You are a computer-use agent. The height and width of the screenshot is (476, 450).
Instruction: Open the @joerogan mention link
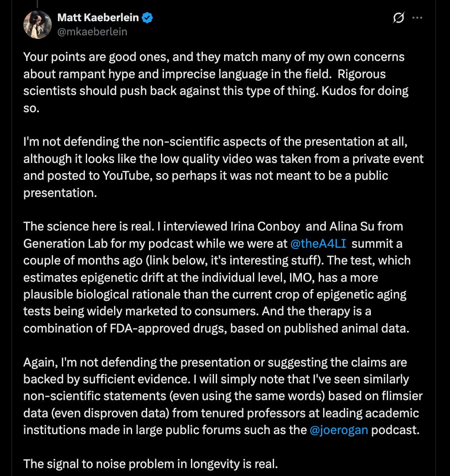(x=339, y=430)
